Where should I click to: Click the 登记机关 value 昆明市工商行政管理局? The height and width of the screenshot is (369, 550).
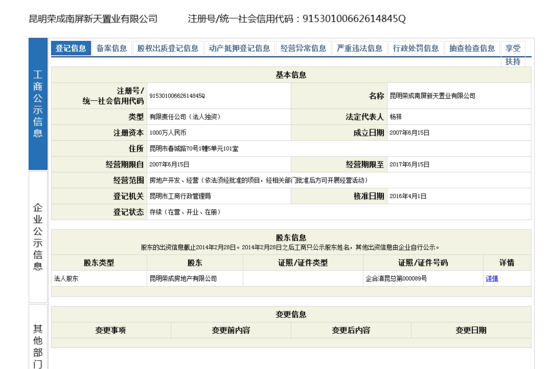[180, 196]
